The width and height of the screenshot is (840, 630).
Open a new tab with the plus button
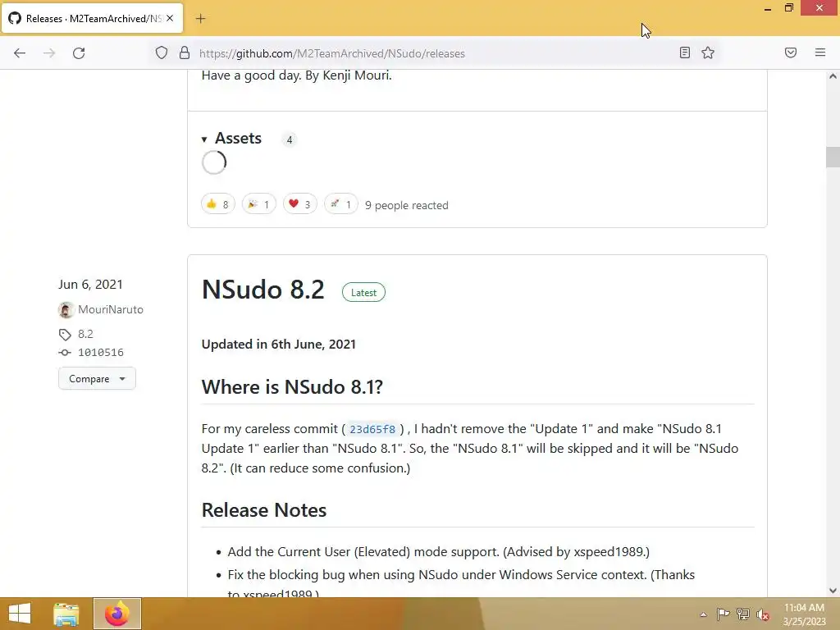pyautogui.click(x=200, y=19)
